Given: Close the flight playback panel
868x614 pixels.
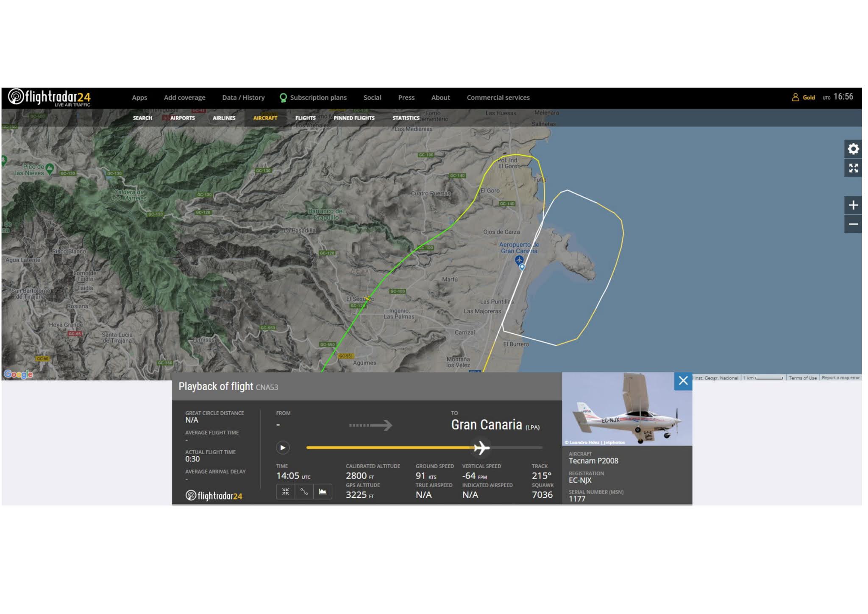Looking at the screenshot, I should tap(683, 381).
